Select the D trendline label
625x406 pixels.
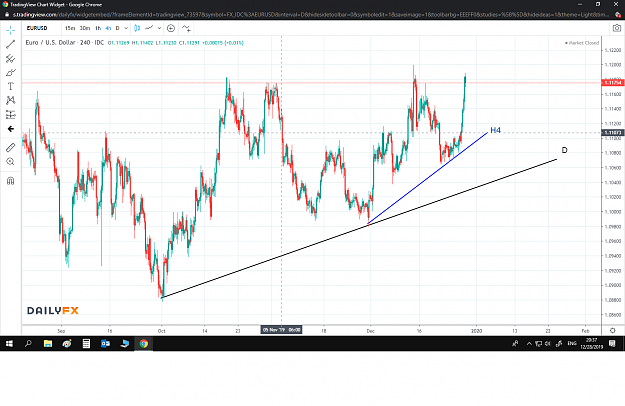point(564,150)
